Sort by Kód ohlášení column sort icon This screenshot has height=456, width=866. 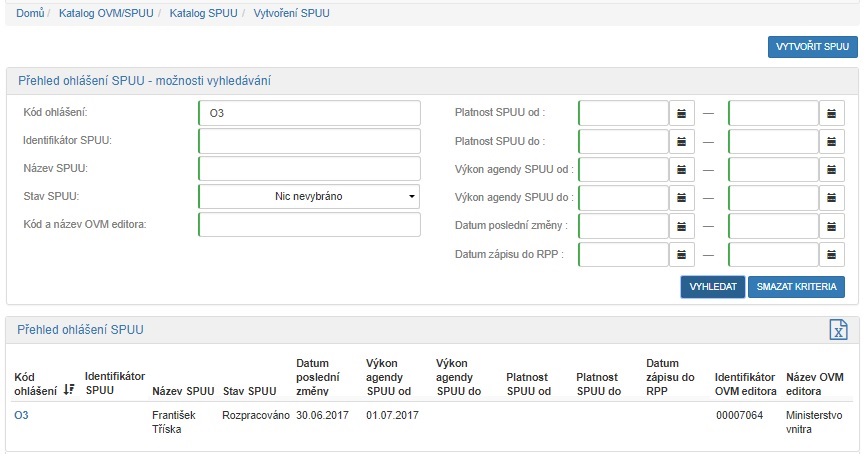(69, 390)
